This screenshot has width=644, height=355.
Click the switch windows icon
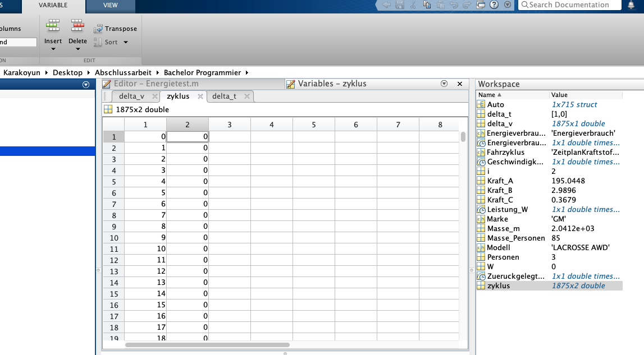tap(480, 5)
